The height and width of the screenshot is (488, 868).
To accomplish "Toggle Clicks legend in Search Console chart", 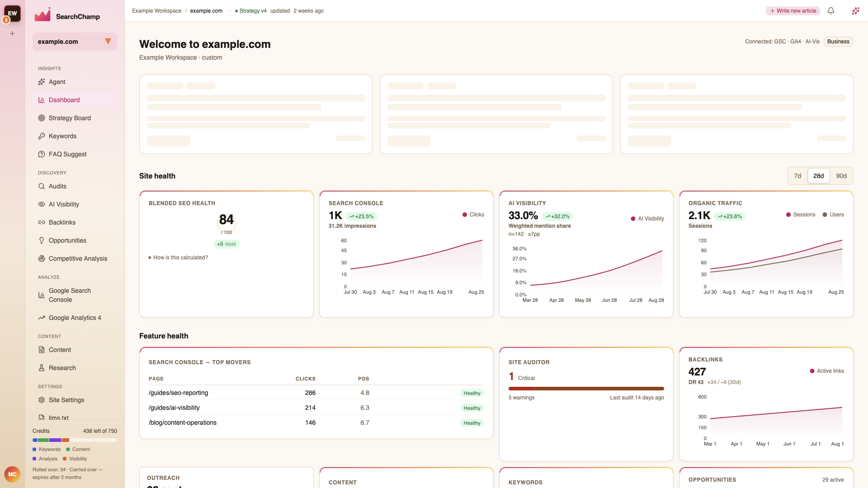I will tap(473, 215).
